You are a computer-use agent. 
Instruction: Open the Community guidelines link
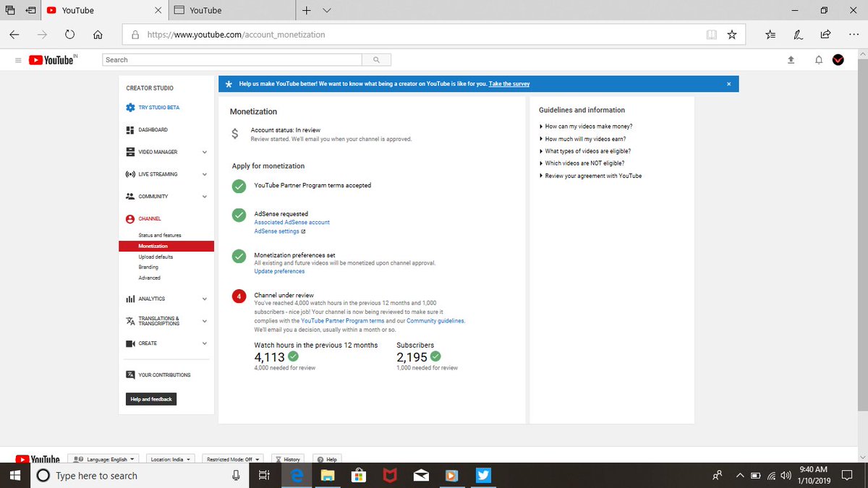click(x=435, y=320)
